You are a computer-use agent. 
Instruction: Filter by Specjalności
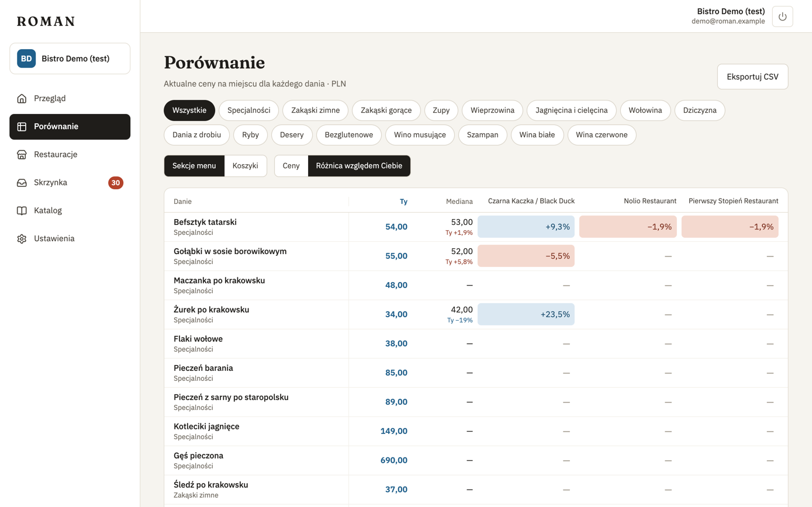coord(249,110)
